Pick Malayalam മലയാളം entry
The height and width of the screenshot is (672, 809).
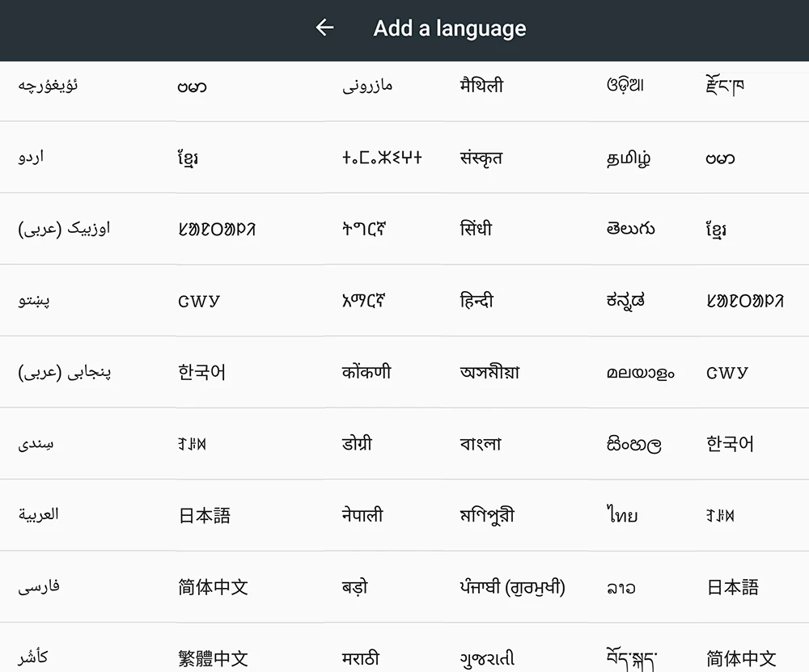[640, 372]
